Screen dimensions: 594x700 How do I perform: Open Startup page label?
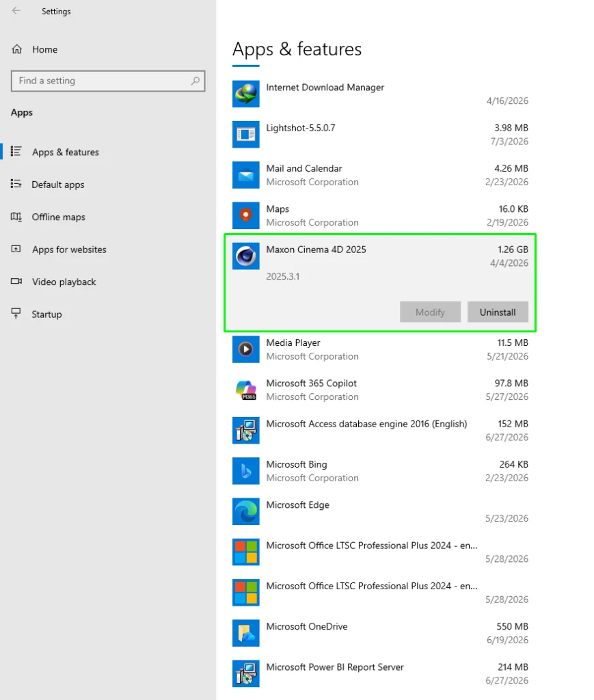pos(46,314)
